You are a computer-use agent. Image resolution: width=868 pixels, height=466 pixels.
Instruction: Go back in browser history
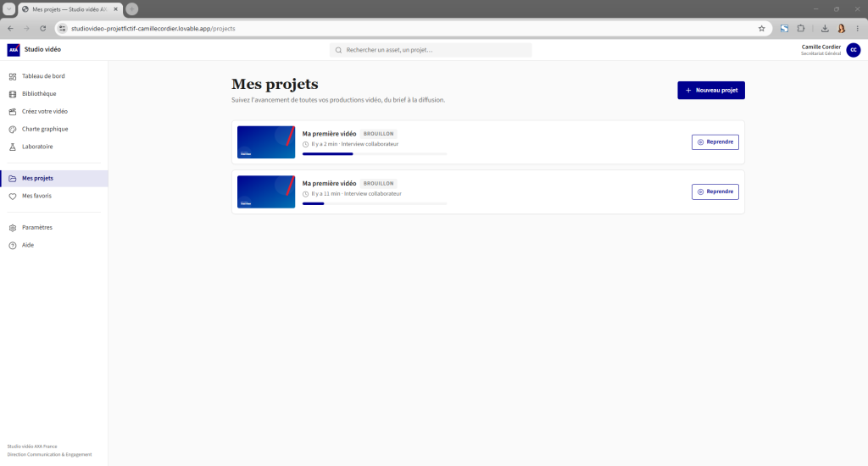pos(10,29)
